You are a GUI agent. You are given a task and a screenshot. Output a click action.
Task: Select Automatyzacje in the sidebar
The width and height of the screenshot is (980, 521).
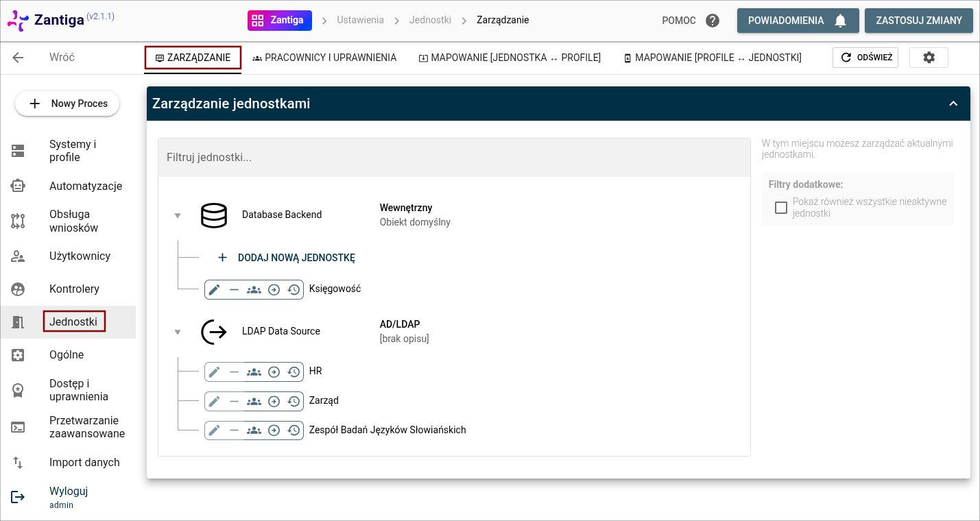click(86, 186)
